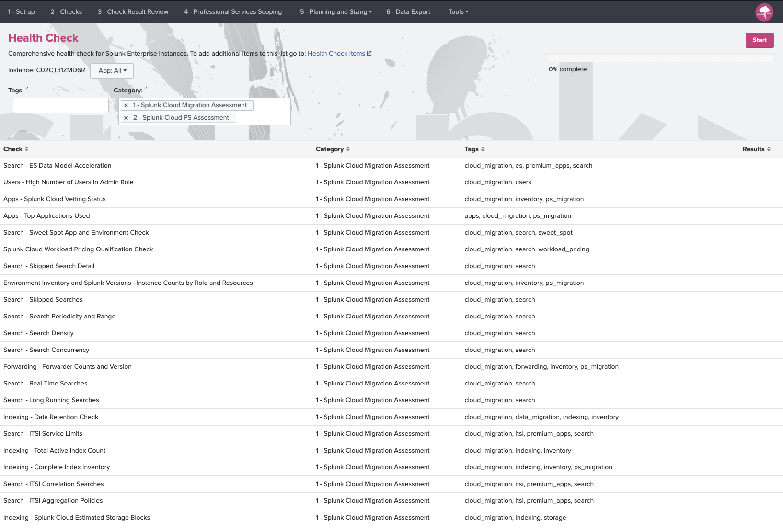Click tags 'cloud_migration, indexing, storage'
783x532 pixels.
pos(515,518)
